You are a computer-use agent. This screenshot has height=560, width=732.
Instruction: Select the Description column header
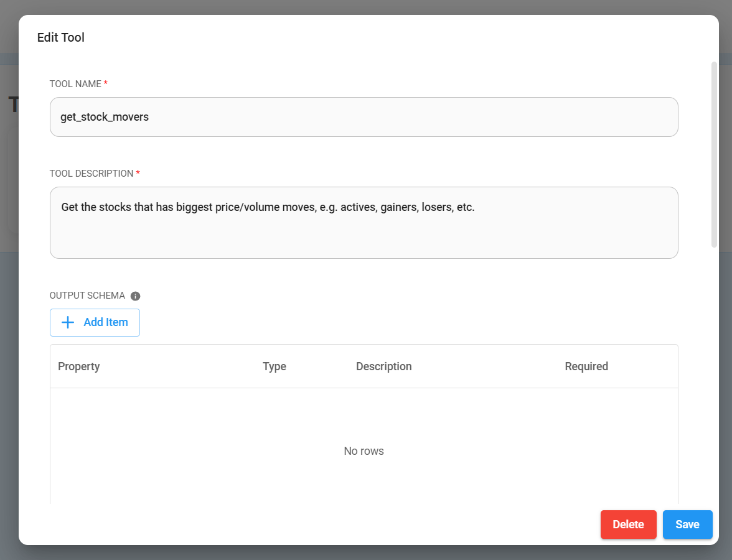tap(383, 366)
